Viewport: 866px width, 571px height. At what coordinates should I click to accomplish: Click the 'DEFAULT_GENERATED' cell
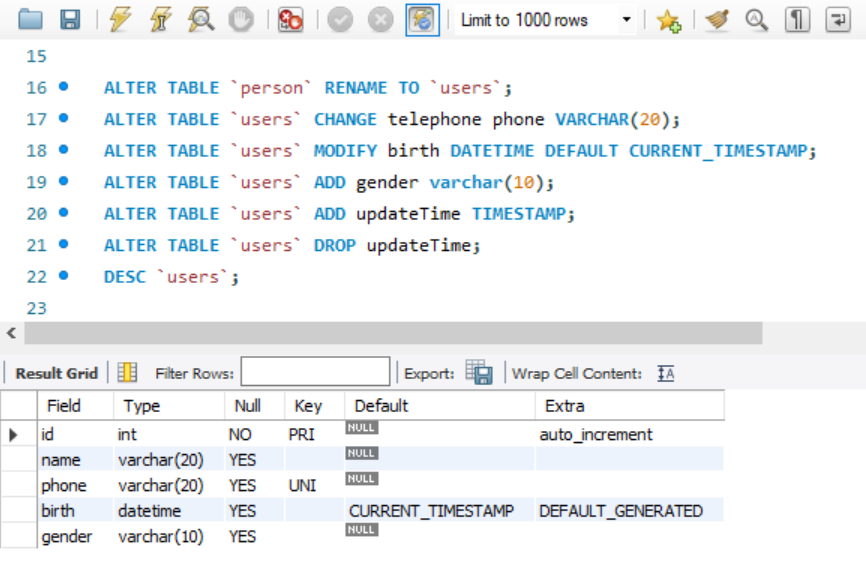tap(630, 510)
